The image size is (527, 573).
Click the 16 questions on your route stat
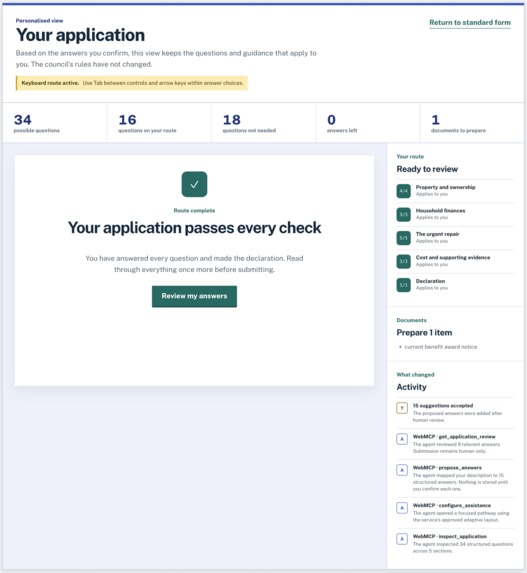coord(159,123)
